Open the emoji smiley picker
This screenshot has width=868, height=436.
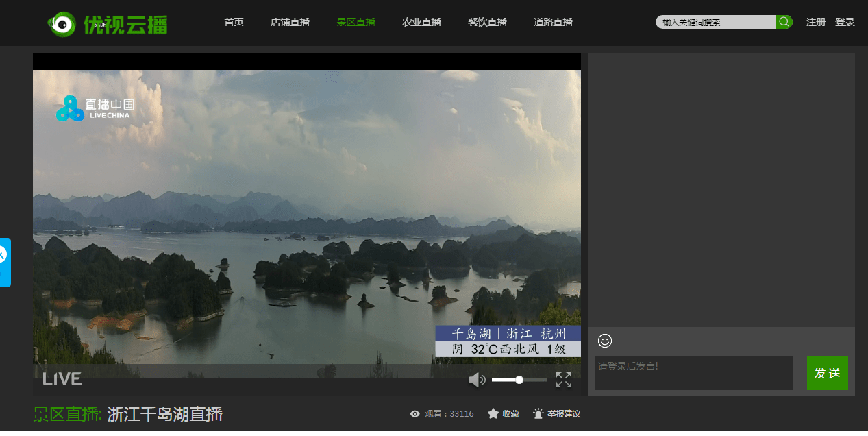pyautogui.click(x=604, y=341)
